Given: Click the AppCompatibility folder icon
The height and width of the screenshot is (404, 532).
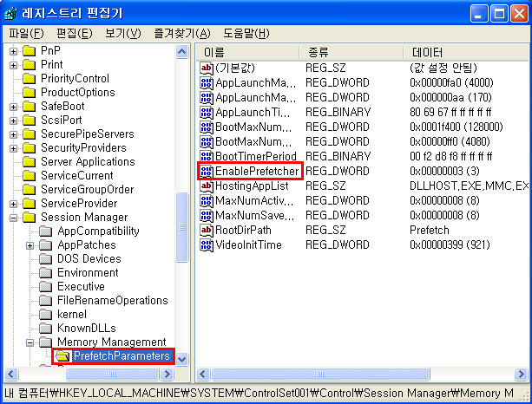Looking at the screenshot, I should tap(46, 231).
